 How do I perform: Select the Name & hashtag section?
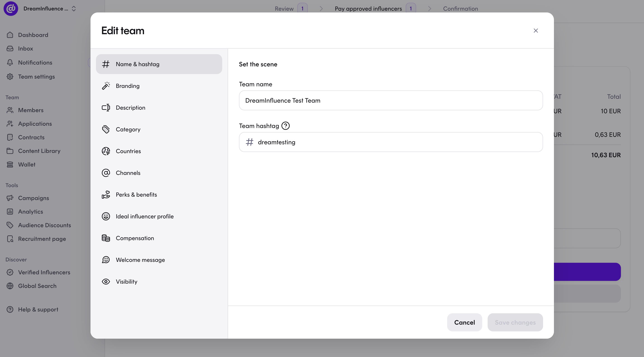[159, 64]
